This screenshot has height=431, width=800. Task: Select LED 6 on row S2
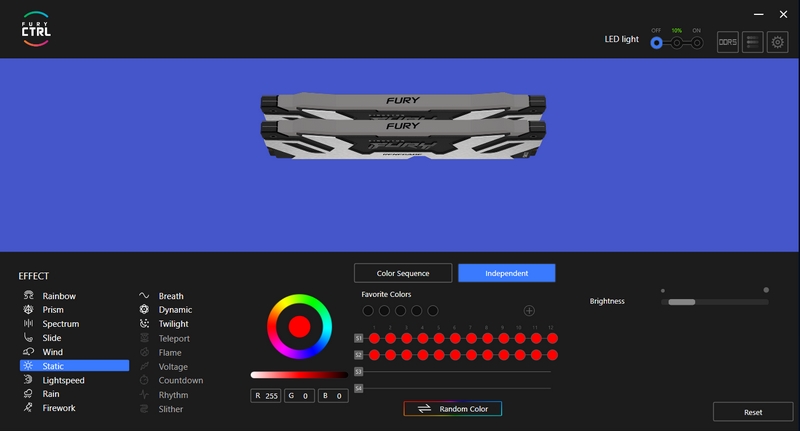click(455, 355)
